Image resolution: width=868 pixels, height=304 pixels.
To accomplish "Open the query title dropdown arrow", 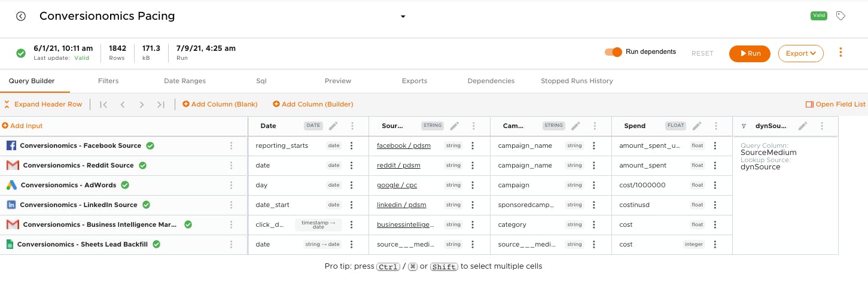I will click(403, 16).
